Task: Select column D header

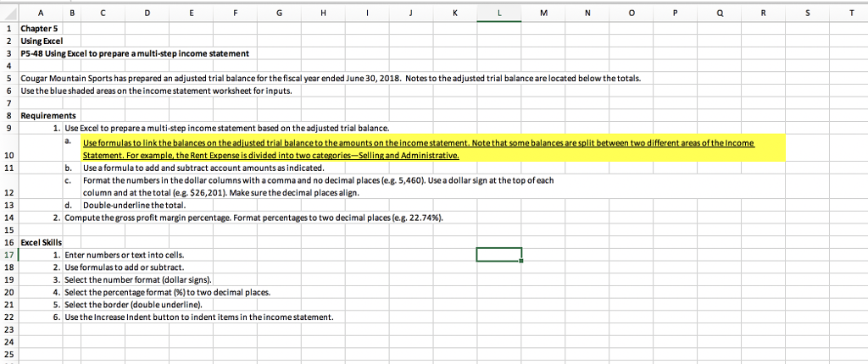Action: (147, 15)
